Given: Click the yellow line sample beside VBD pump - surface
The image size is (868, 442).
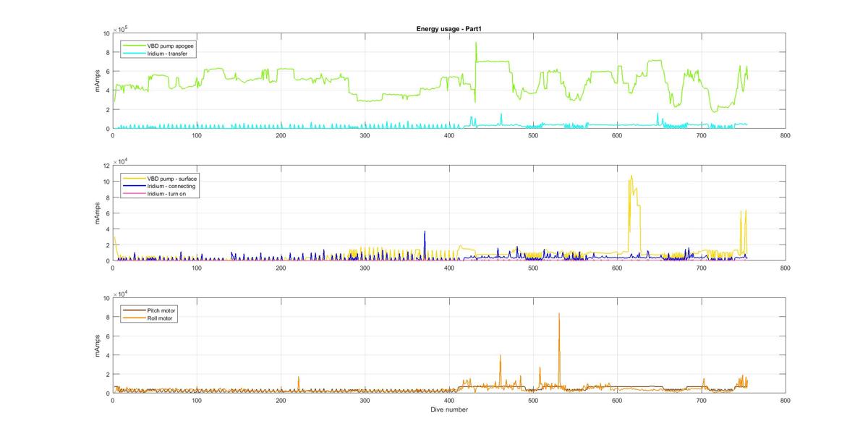Looking at the screenshot, I should tap(134, 179).
